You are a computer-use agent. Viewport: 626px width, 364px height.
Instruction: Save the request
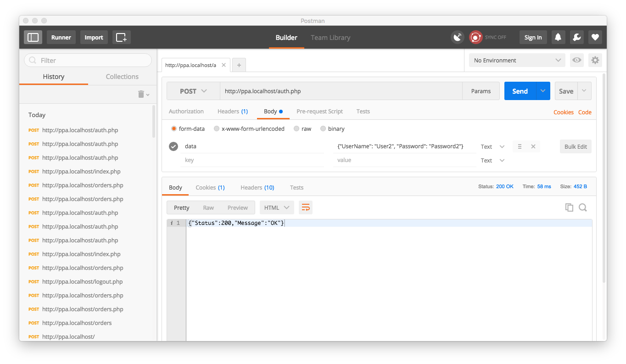[x=566, y=91]
